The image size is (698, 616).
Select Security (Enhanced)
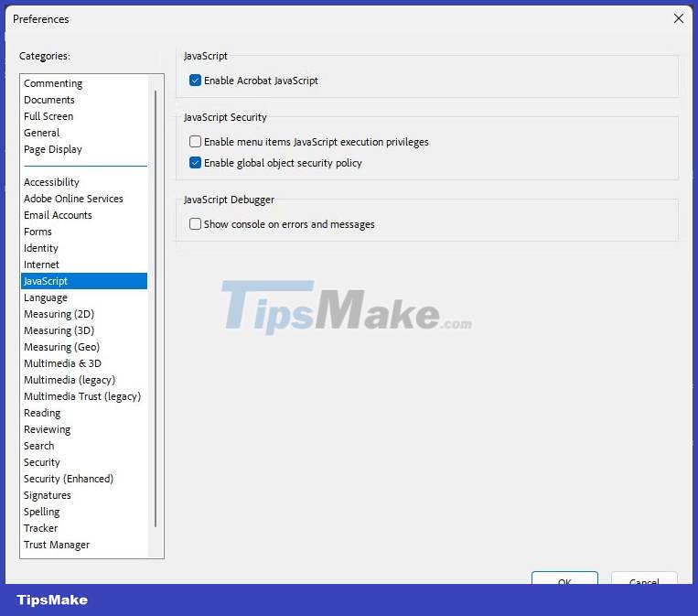84,479
